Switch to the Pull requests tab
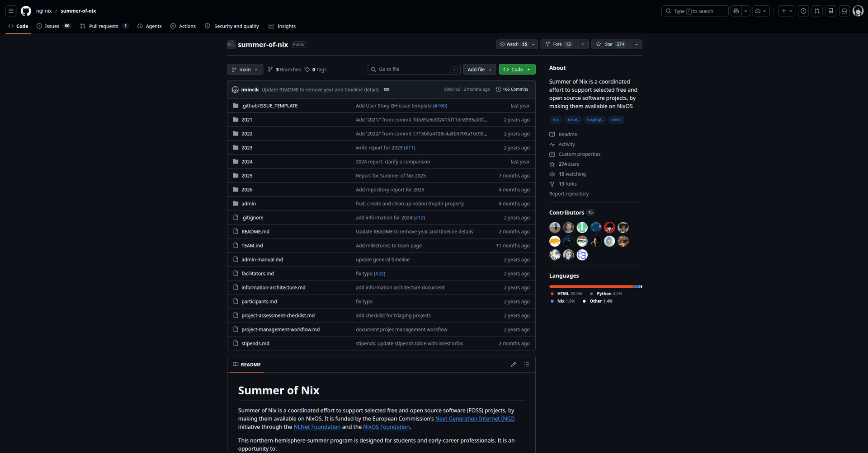The image size is (868, 453). 104,26
